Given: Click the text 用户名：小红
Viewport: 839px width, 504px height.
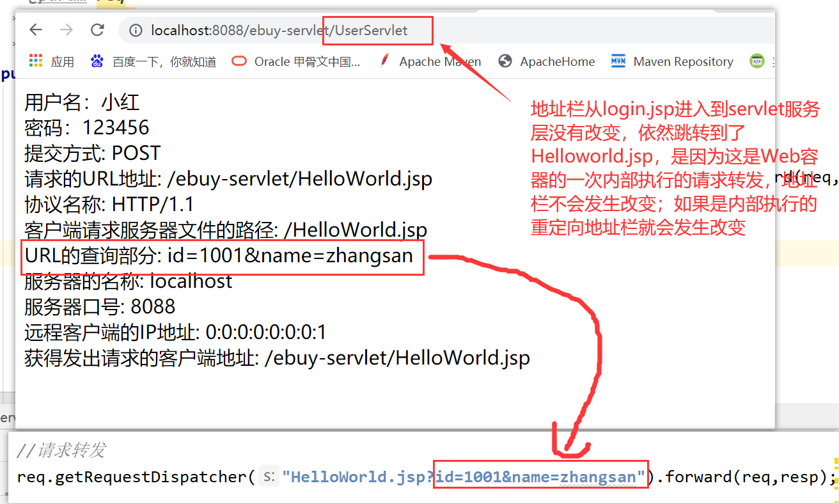Looking at the screenshot, I should click(x=82, y=102).
